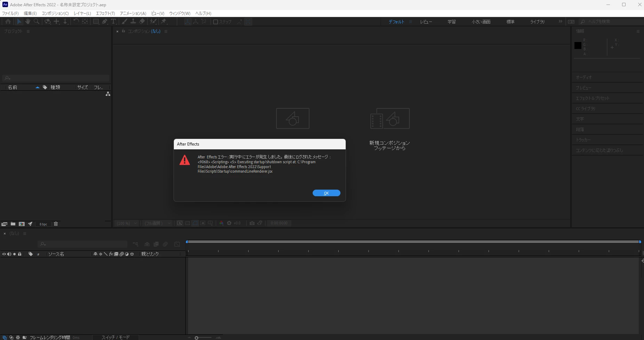Click the new composition placeholder icon
Viewport: 644px width, 340px height.
pyautogui.click(x=293, y=118)
